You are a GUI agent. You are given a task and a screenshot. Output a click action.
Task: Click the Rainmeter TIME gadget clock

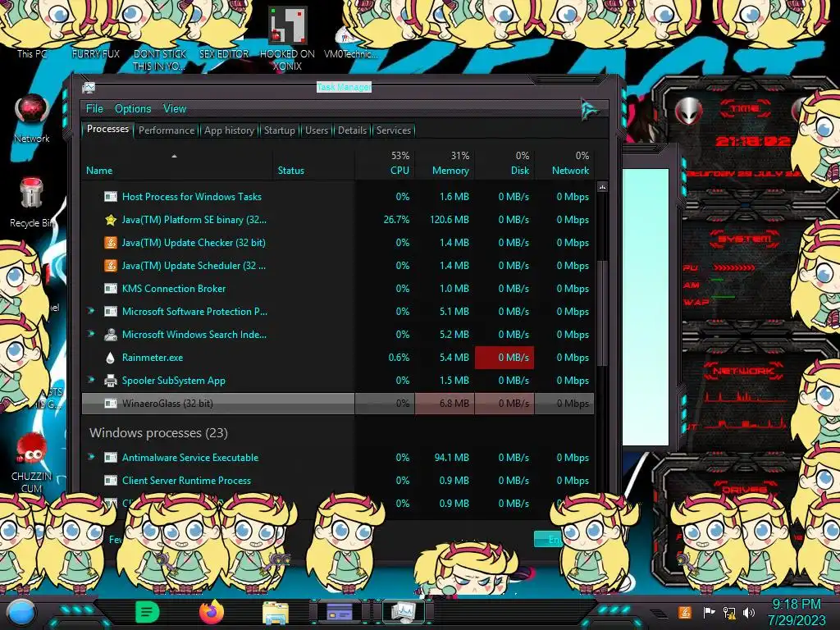point(753,141)
